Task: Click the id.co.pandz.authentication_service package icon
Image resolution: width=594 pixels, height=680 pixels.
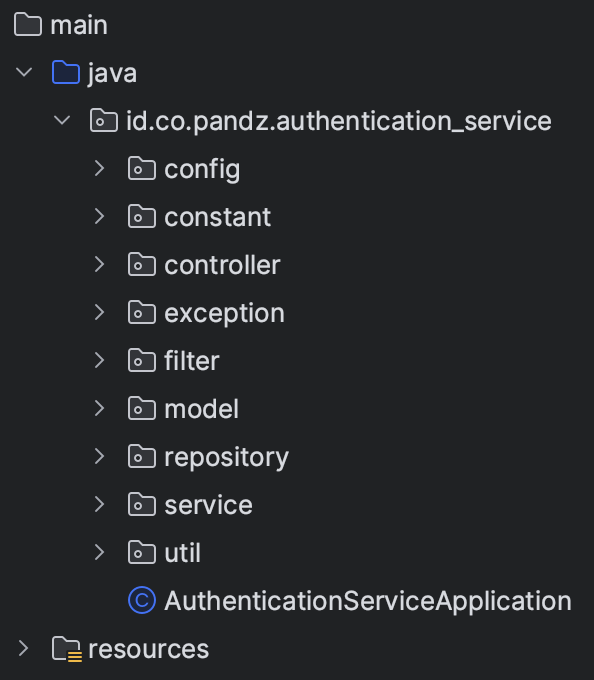Action: 104,120
